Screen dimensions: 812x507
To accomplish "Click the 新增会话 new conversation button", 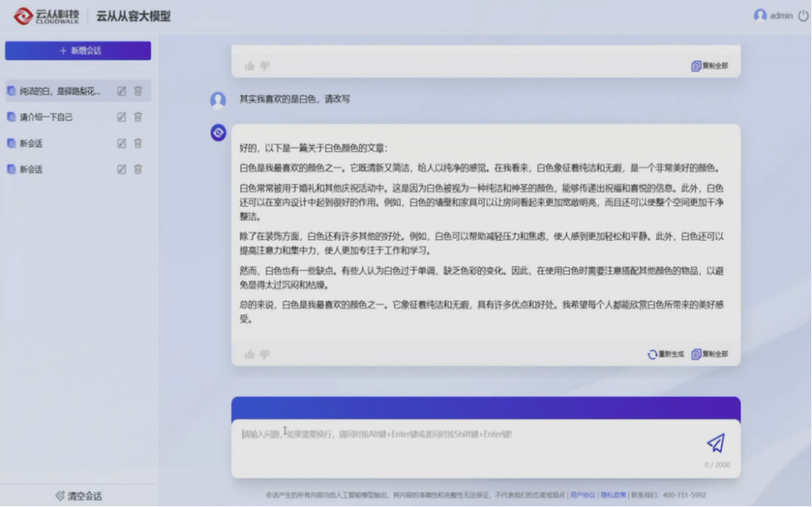I will point(78,50).
